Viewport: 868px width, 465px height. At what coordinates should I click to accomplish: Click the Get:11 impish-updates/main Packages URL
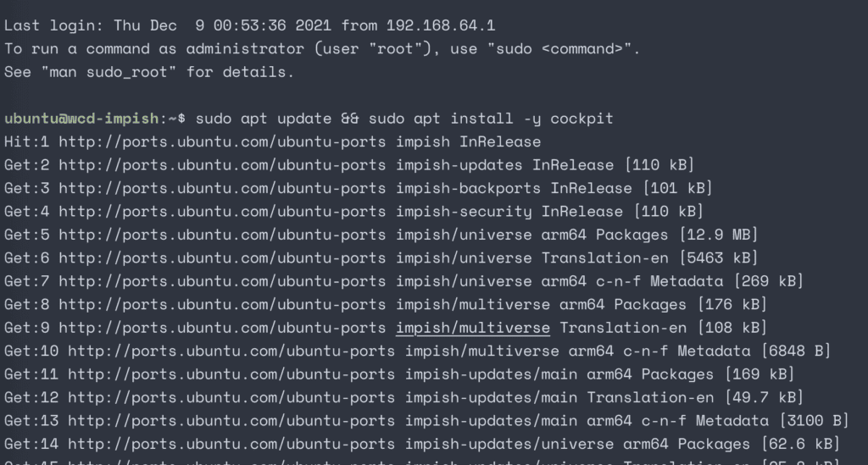tap(231, 374)
